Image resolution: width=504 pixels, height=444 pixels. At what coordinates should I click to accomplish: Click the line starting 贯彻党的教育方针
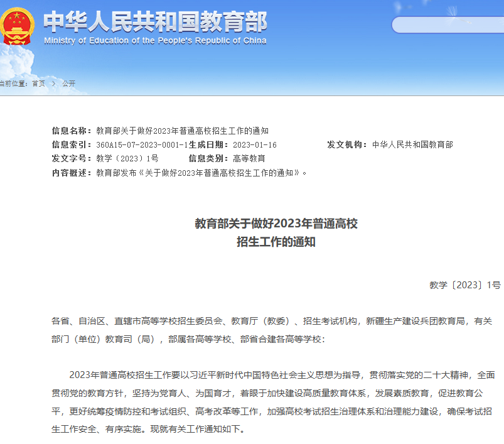(x=267, y=393)
